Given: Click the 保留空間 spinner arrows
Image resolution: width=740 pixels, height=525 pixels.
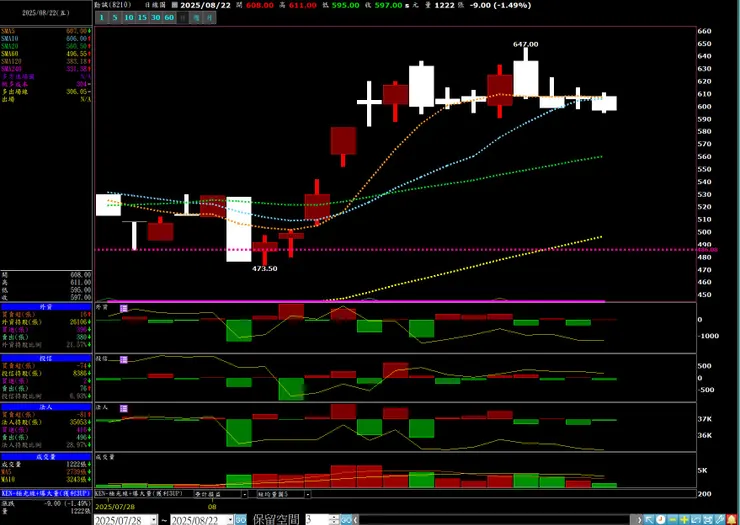Looking at the screenshot, I should [x=335, y=520].
